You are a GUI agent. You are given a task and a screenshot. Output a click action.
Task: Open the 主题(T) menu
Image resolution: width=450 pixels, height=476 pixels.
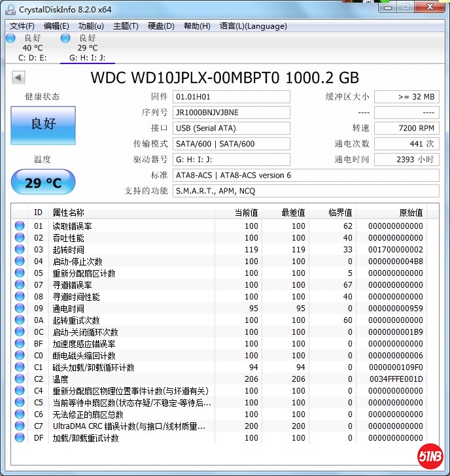pyautogui.click(x=126, y=26)
